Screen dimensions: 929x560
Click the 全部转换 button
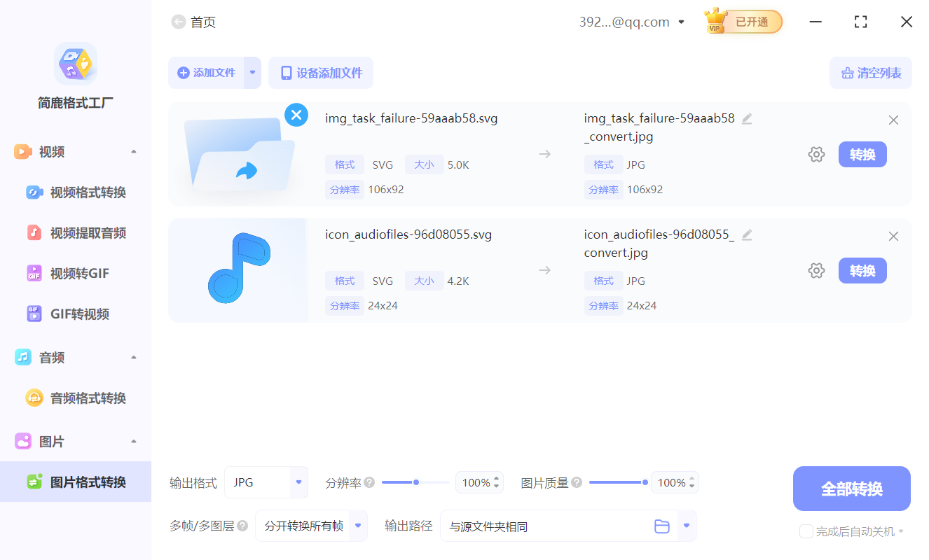pyautogui.click(x=852, y=489)
